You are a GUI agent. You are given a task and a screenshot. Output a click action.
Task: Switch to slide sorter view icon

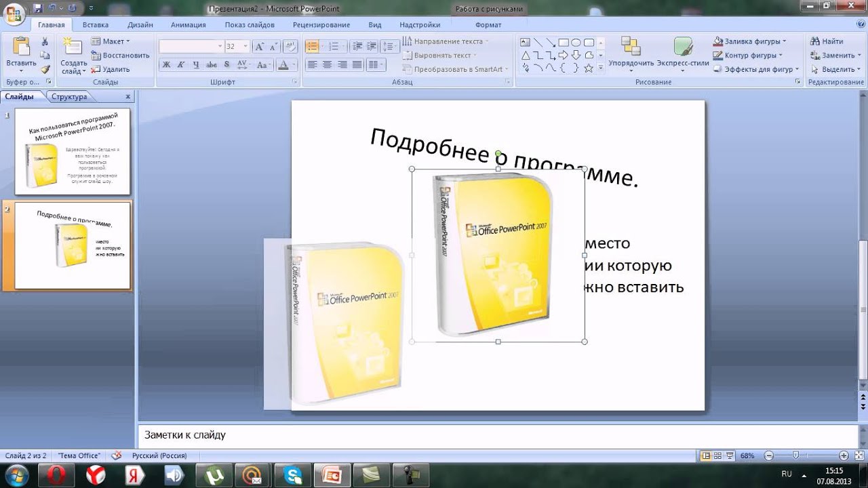point(718,455)
